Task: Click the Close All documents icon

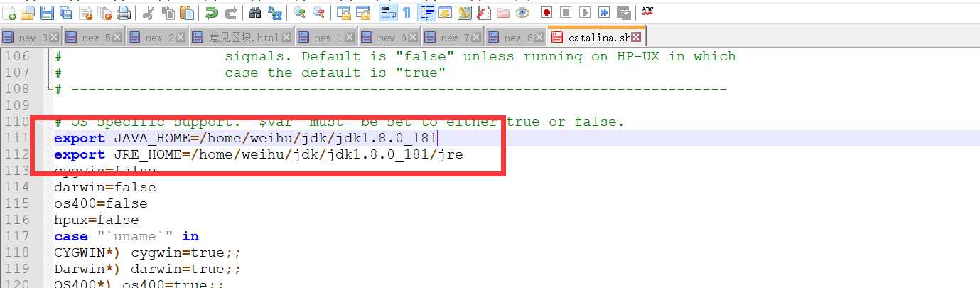Action: click(104, 13)
